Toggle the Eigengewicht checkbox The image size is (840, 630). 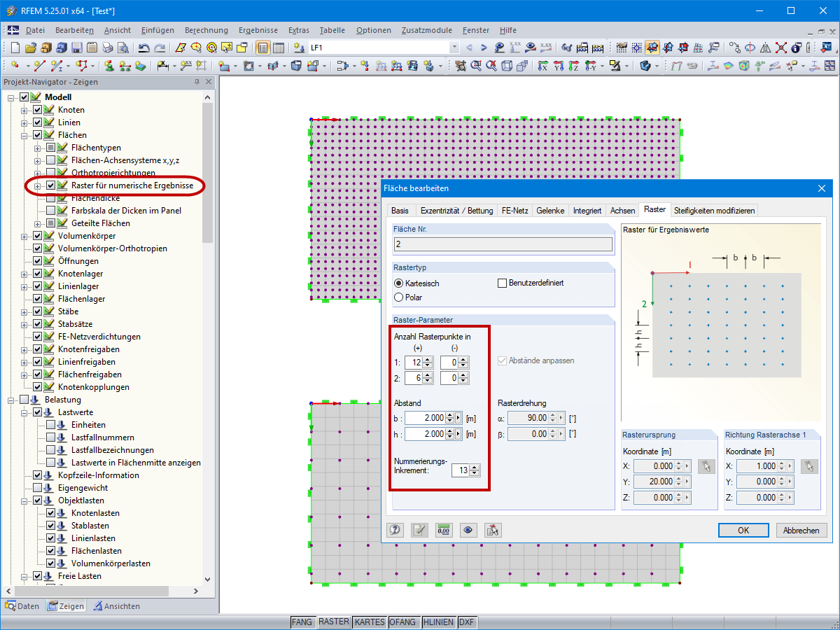point(38,488)
